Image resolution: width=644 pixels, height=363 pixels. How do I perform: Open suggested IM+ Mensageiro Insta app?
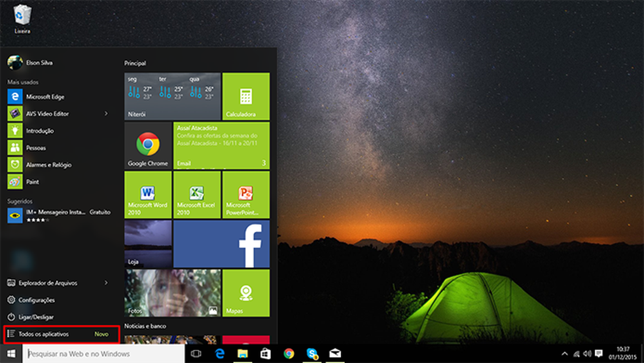pyautogui.click(x=60, y=216)
